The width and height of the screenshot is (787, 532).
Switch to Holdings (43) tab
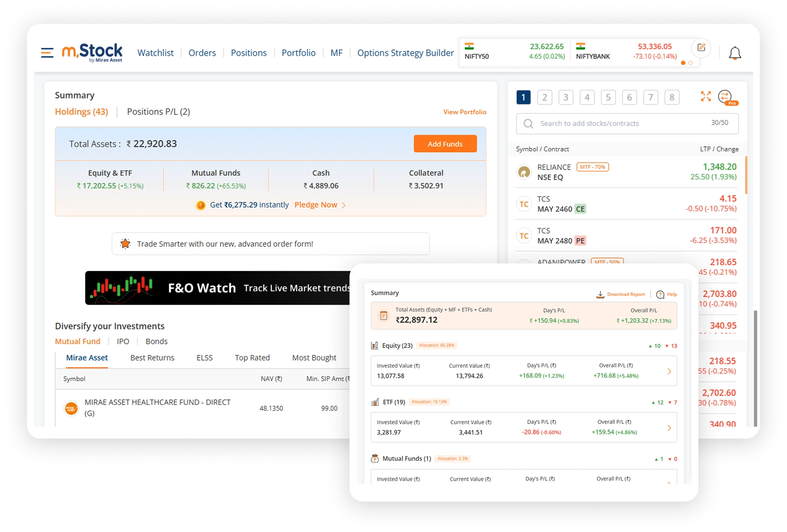point(81,112)
